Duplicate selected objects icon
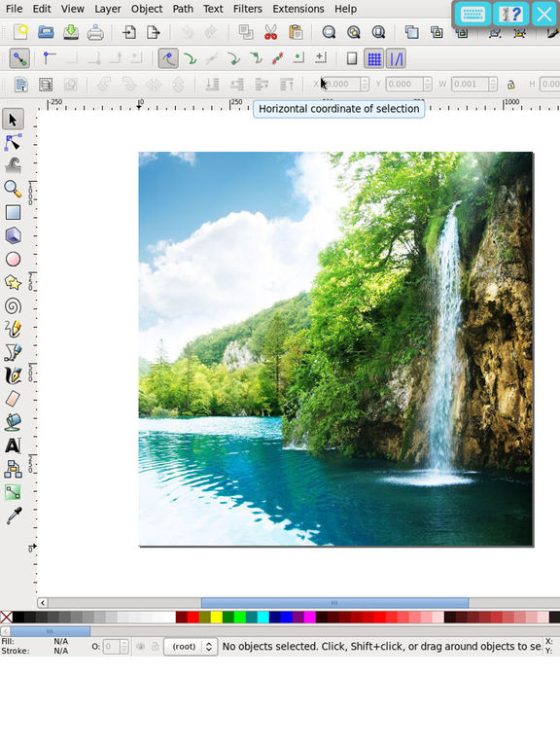 tap(411, 32)
